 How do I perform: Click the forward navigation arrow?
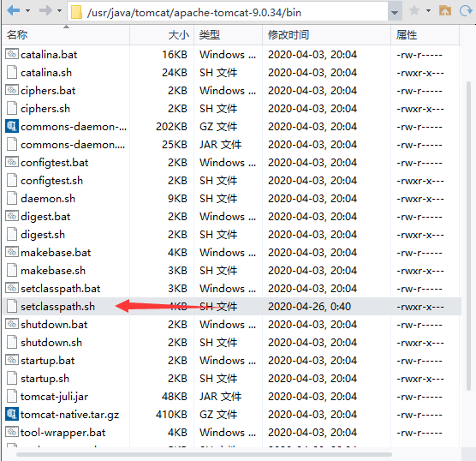point(45,11)
